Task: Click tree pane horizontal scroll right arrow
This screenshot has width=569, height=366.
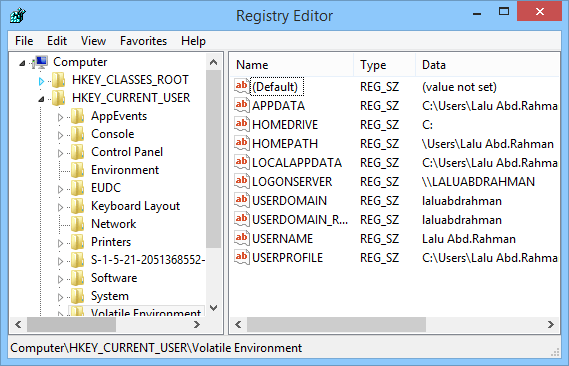Action: [197, 324]
